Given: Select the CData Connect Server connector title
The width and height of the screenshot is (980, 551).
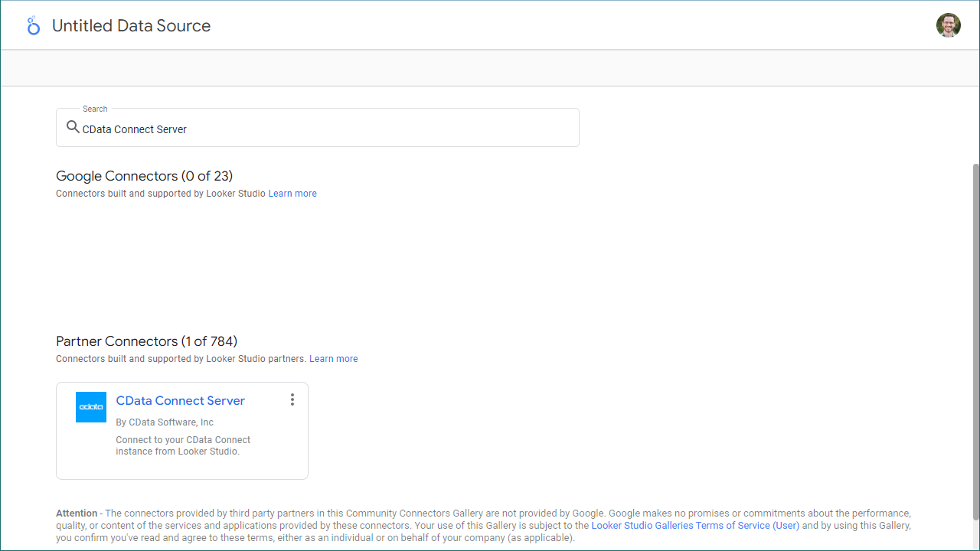Looking at the screenshot, I should point(180,400).
